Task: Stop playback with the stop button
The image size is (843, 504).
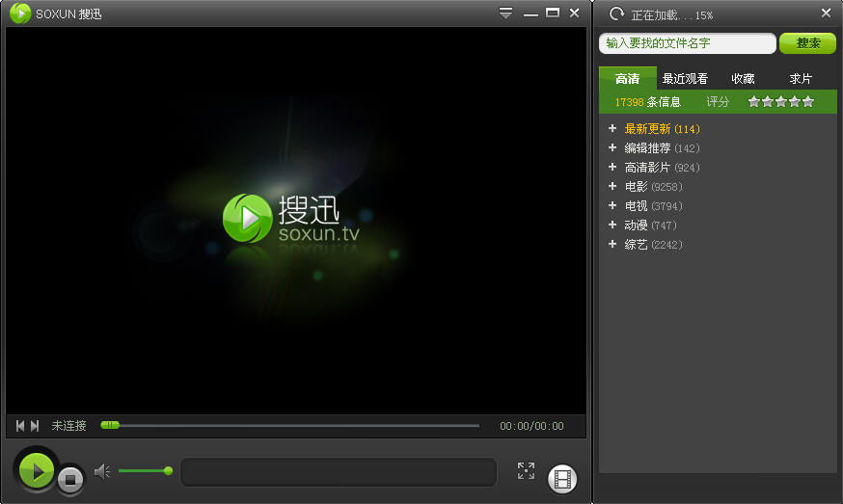Action: pos(70,479)
